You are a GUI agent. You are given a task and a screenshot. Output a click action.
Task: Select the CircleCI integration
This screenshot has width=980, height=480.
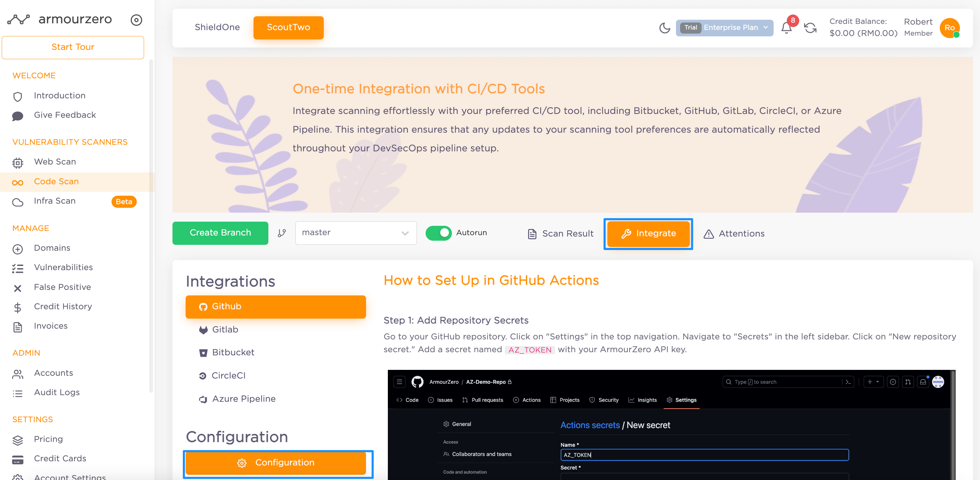click(x=275, y=376)
